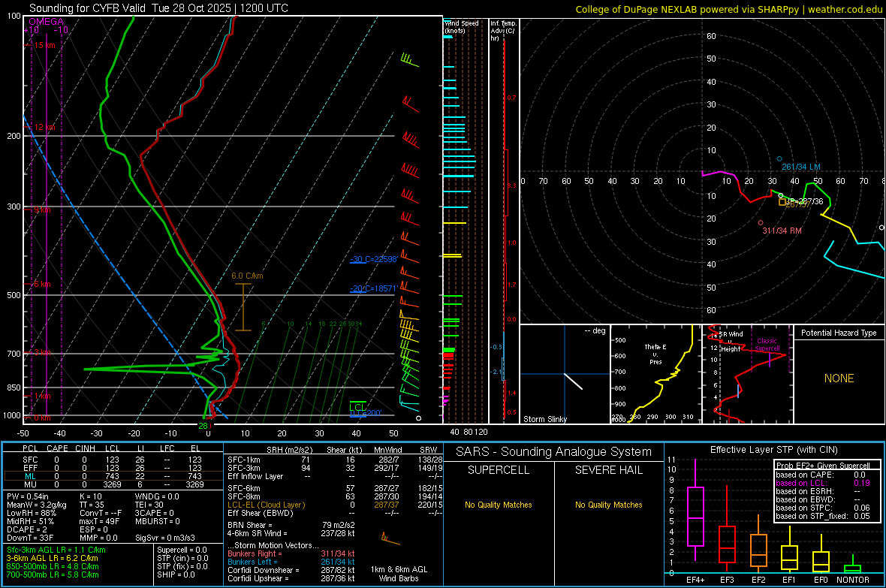The height and width of the screenshot is (588, 886).
Task: Click the CAPE column header
Action: click(57, 448)
